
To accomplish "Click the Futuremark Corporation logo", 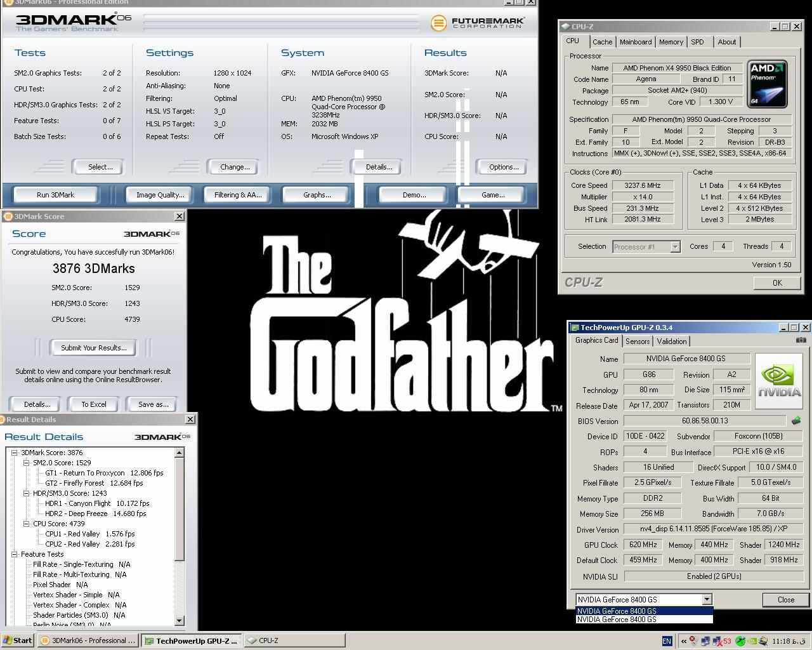I will coord(477,23).
